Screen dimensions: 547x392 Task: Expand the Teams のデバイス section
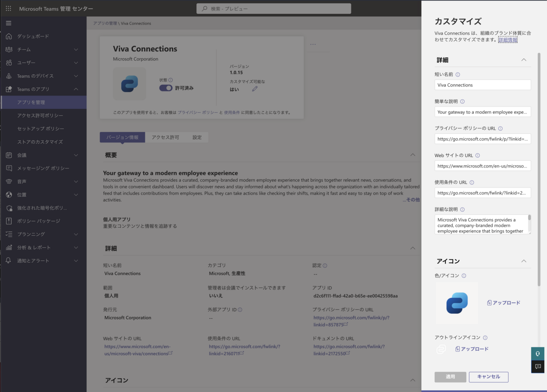[76, 76]
